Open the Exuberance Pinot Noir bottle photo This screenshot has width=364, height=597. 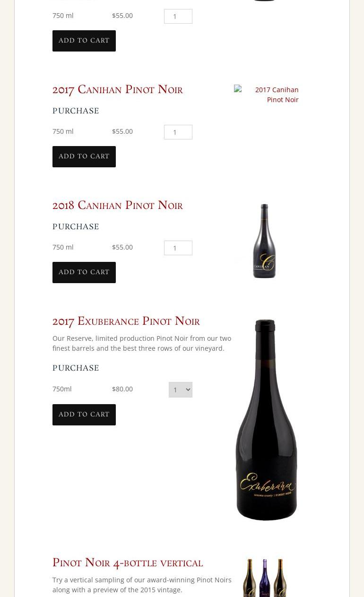click(266, 420)
